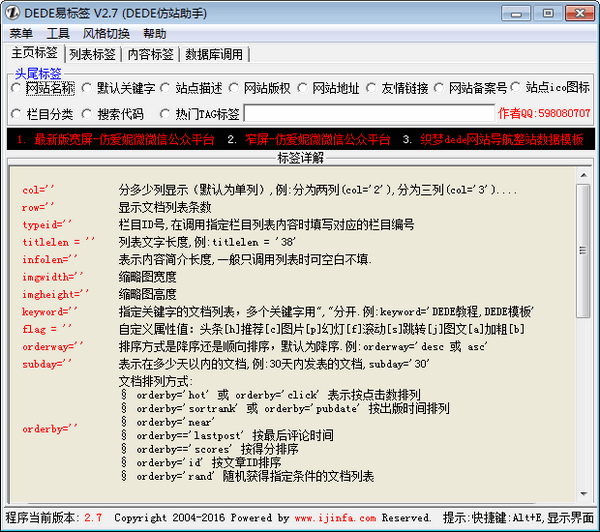This screenshot has width=600, height=532.
Task: Click the 缩略图宽度 description
Action: click(147, 277)
